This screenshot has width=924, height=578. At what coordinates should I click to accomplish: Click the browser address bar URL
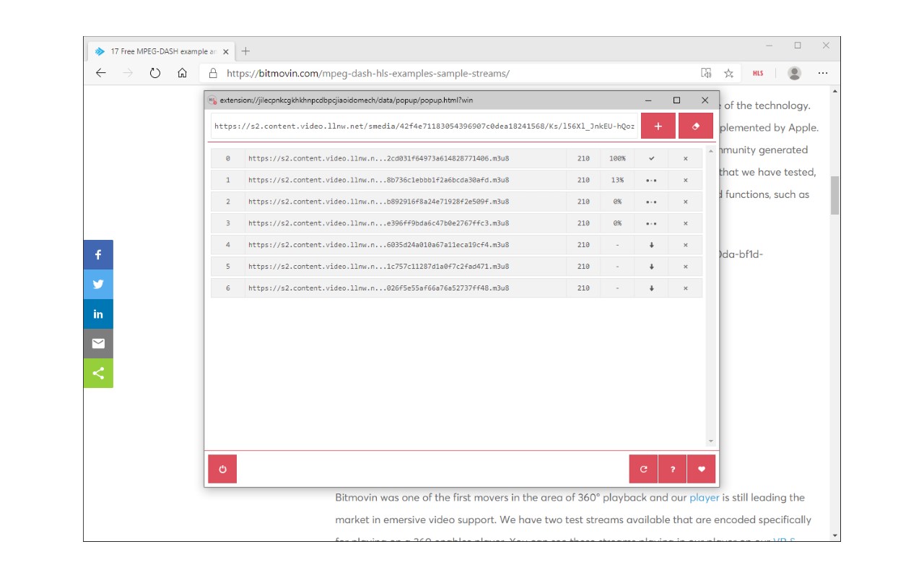[368, 73]
